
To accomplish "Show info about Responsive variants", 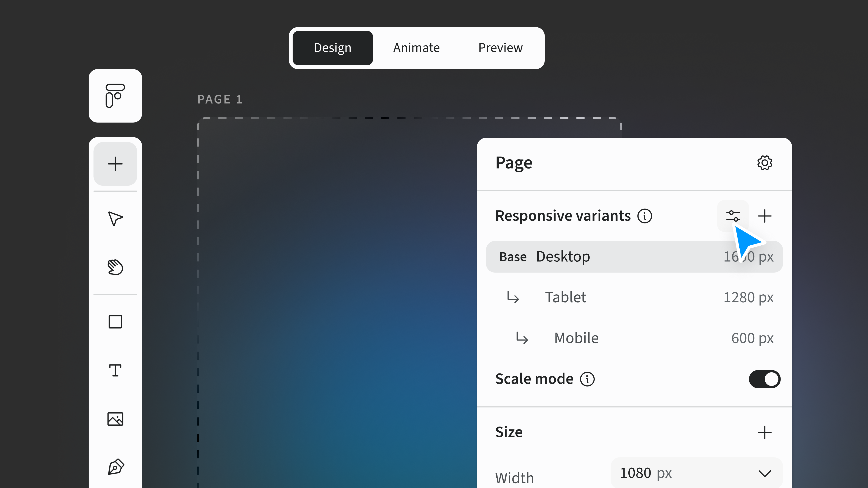I will [645, 216].
